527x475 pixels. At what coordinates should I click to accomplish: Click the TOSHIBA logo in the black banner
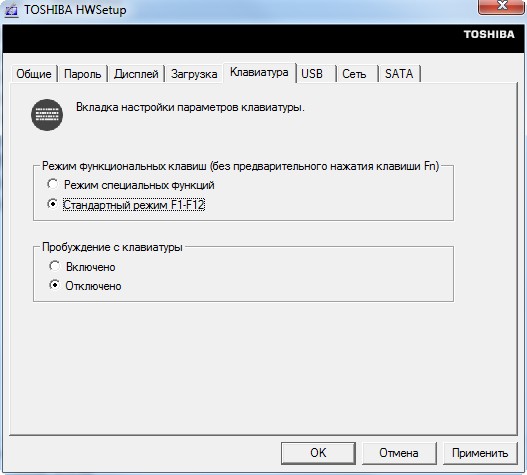point(489,34)
